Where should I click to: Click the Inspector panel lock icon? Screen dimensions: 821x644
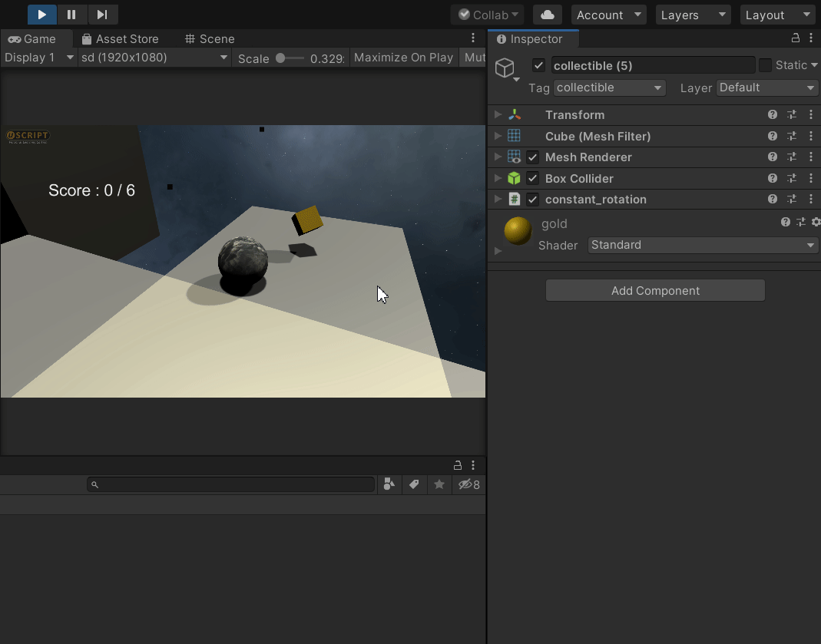[796, 38]
